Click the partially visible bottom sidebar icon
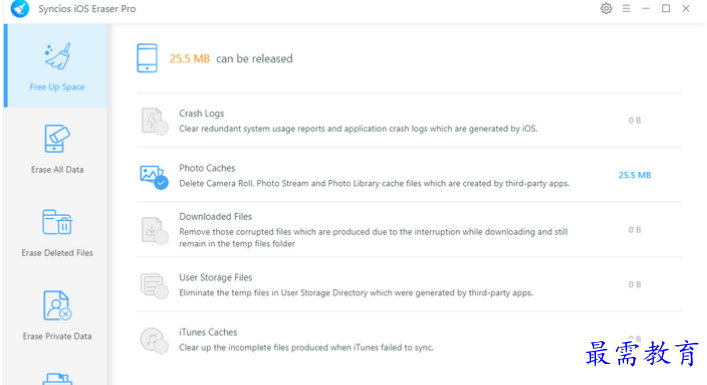The height and width of the screenshot is (385, 707). pos(57,379)
